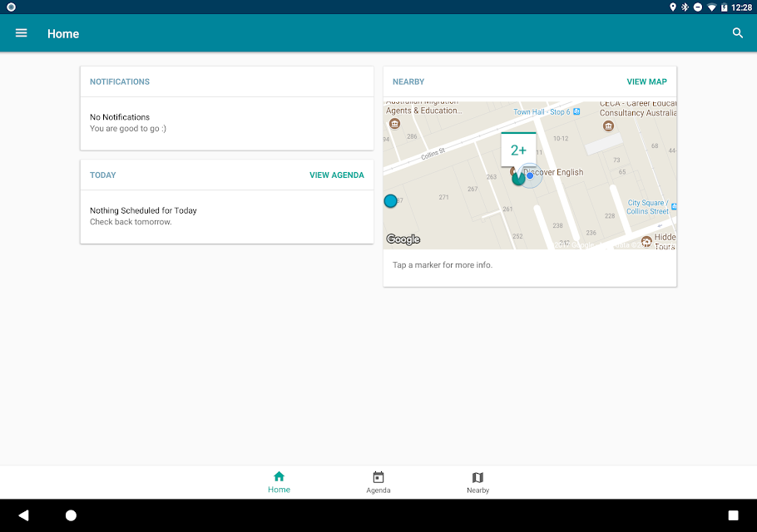Open the hamburger navigation menu

(x=22, y=33)
